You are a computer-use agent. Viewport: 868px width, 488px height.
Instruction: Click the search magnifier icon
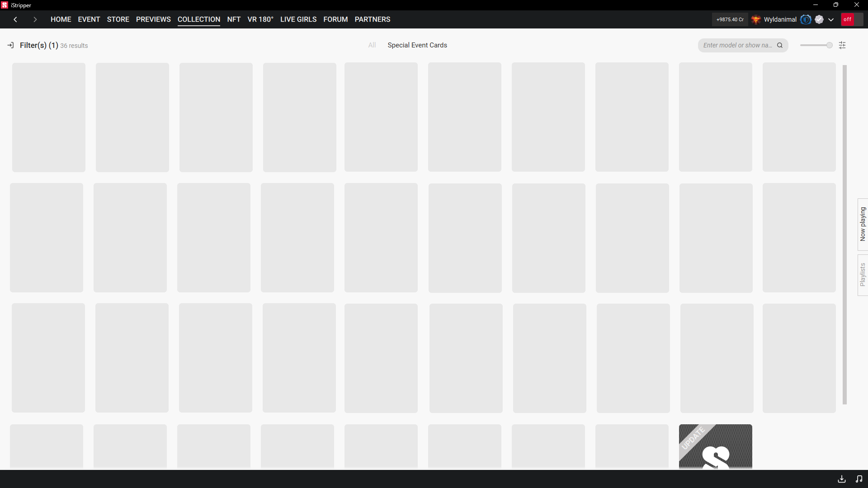point(780,45)
